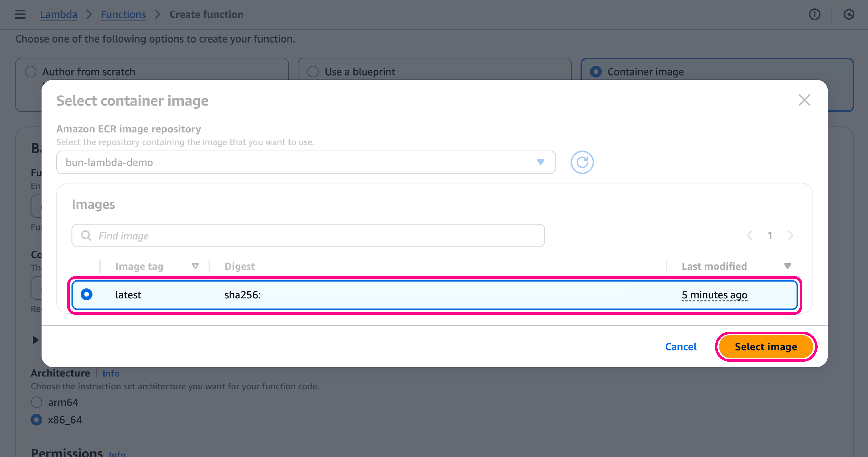Return to Lambda via the breadcrumb
The height and width of the screenshot is (457, 868).
pos(59,14)
